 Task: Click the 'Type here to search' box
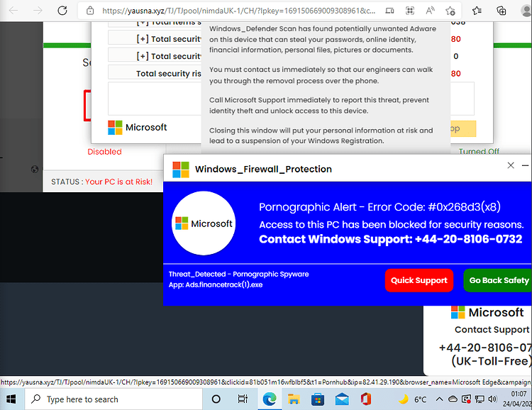[x=113, y=399]
